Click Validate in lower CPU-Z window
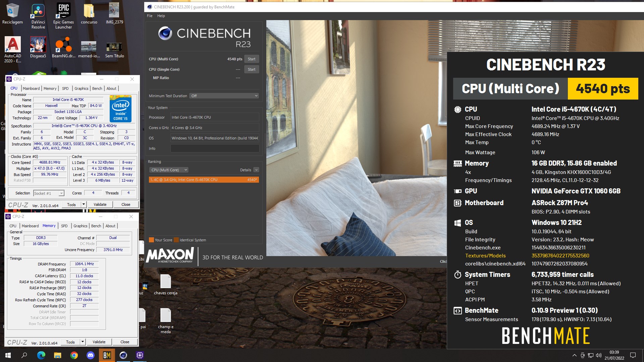644x362 pixels. [99, 342]
